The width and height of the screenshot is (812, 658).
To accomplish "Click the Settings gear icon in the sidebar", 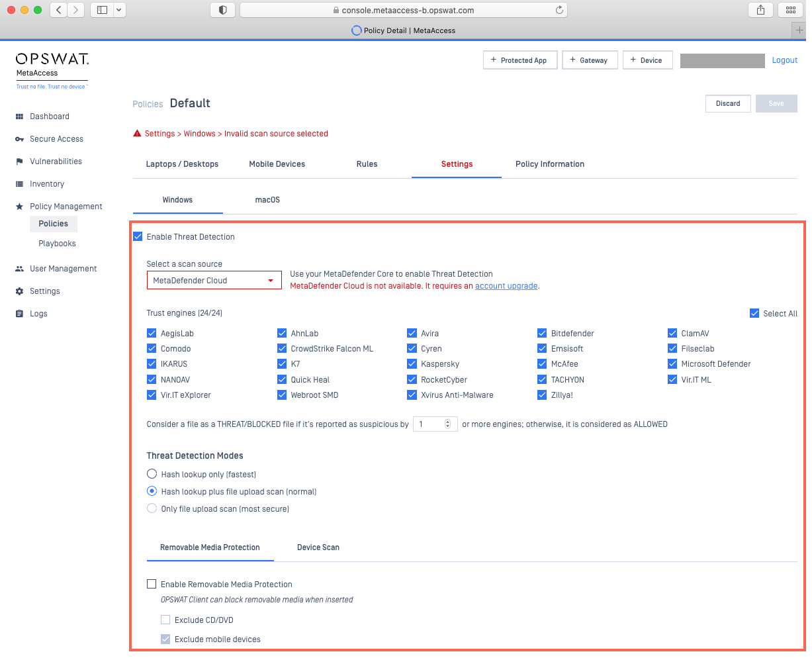I will coord(19,291).
